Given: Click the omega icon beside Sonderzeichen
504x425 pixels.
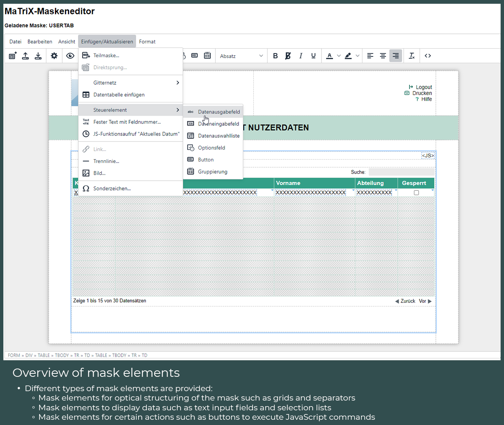Looking at the screenshot, I should coord(86,189).
